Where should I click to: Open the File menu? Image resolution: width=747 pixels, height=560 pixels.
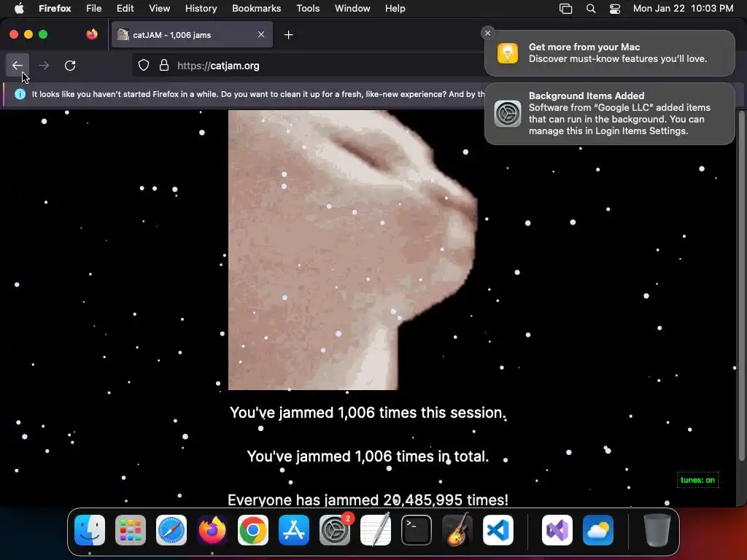[x=94, y=8]
